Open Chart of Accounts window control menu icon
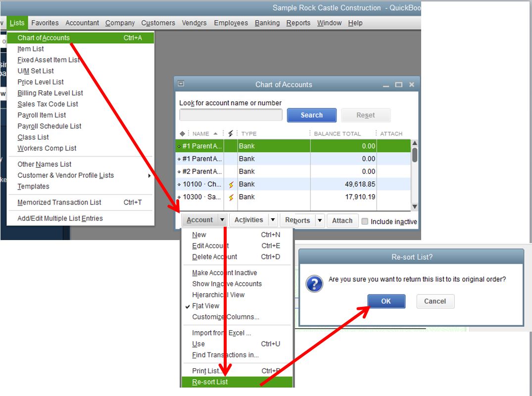Viewport: 532px width, 396px height. (181, 84)
